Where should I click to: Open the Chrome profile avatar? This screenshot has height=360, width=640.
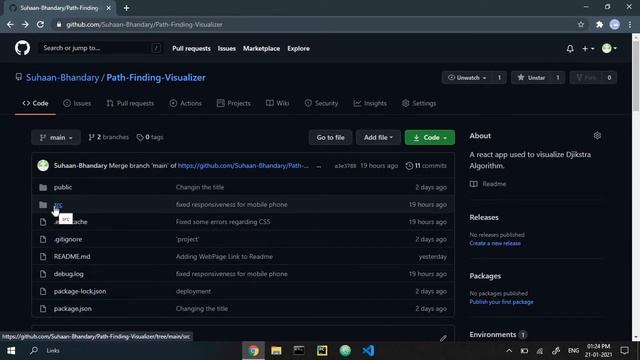coord(615,24)
